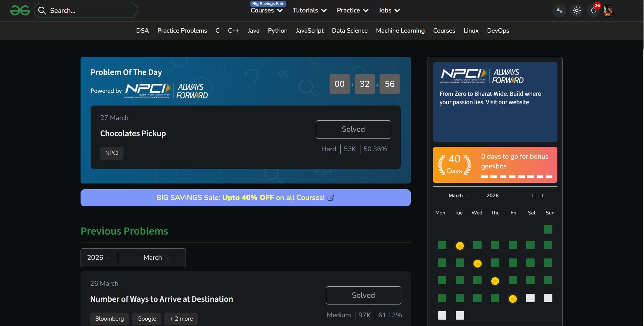Open the Previous Problems 2026 year dropdown
The height and width of the screenshot is (326, 644).
99,258
